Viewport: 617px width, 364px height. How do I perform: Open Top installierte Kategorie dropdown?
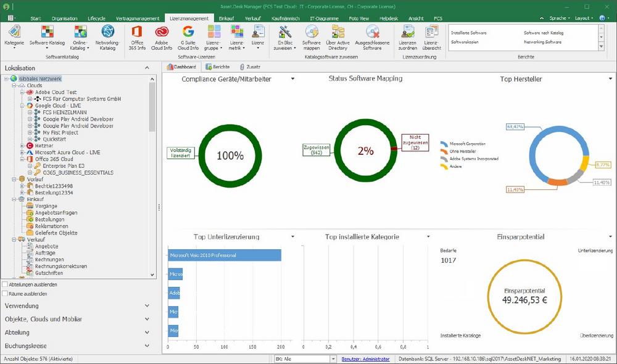[429, 236]
